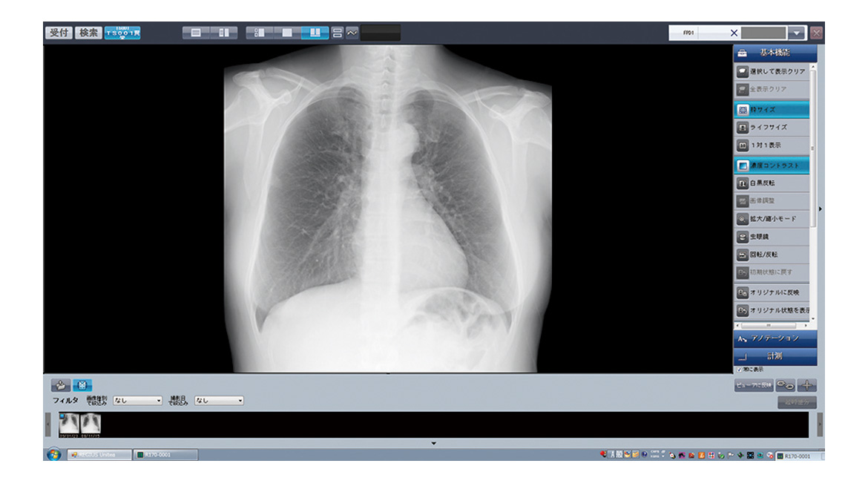This screenshot has height=498, width=868.
Task: Open the tone curve icon in the toolbar
Action: coord(351,31)
